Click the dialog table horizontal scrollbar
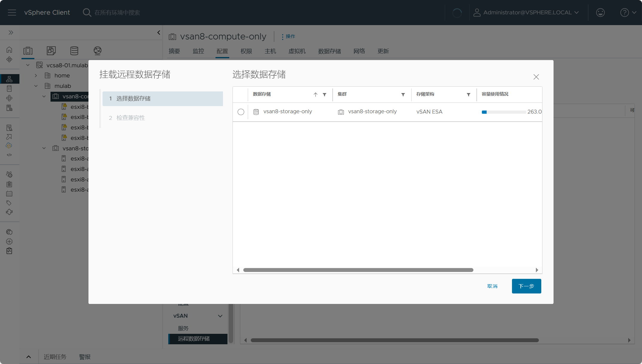The width and height of the screenshot is (642, 364). tap(358, 270)
